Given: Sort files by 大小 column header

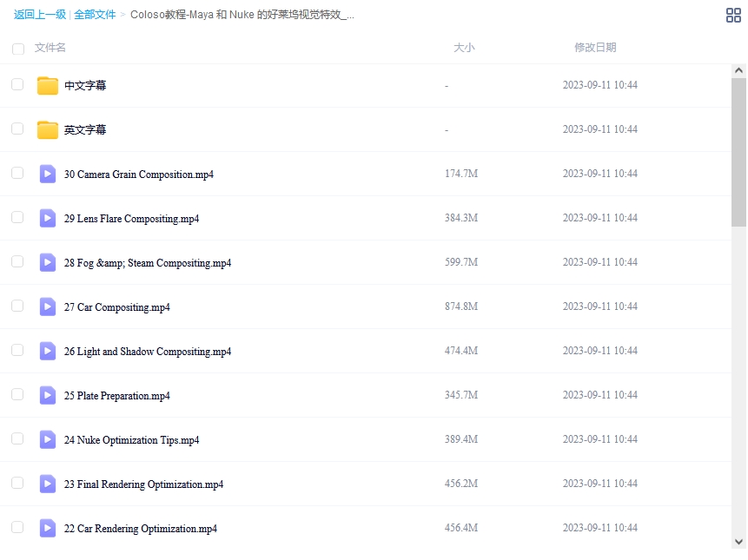Looking at the screenshot, I should click(464, 48).
